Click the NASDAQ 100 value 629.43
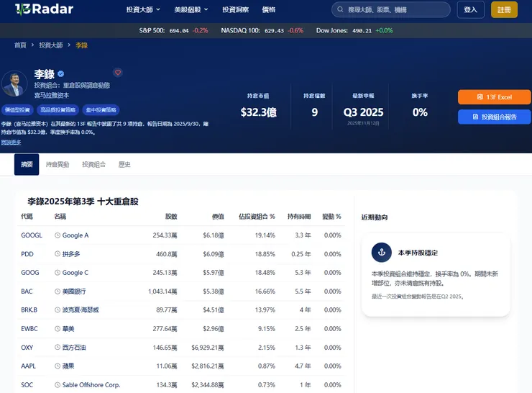The width and height of the screenshot is (532, 393). [274, 30]
